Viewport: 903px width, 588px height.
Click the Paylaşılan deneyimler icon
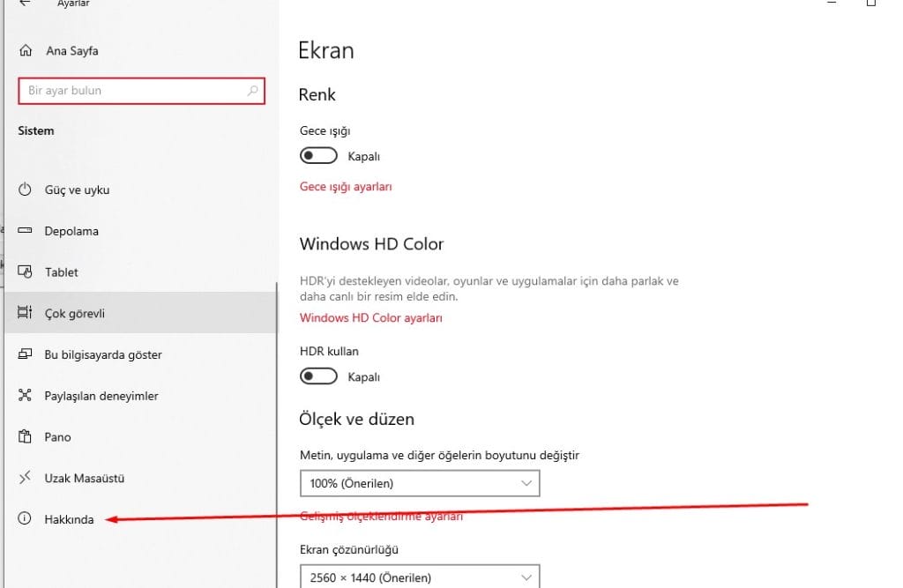tap(26, 396)
